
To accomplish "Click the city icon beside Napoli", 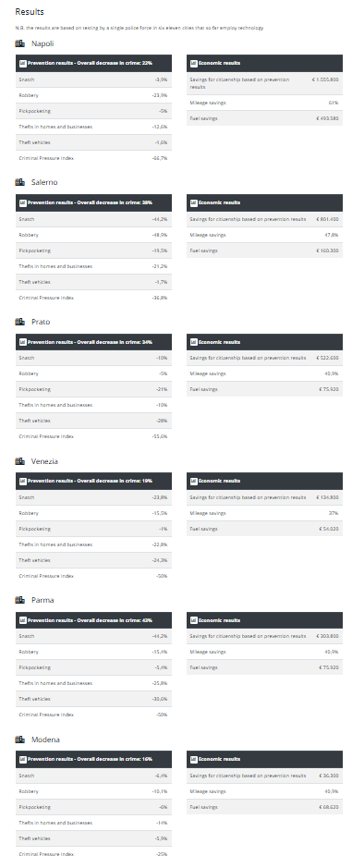I will [20, 43].
